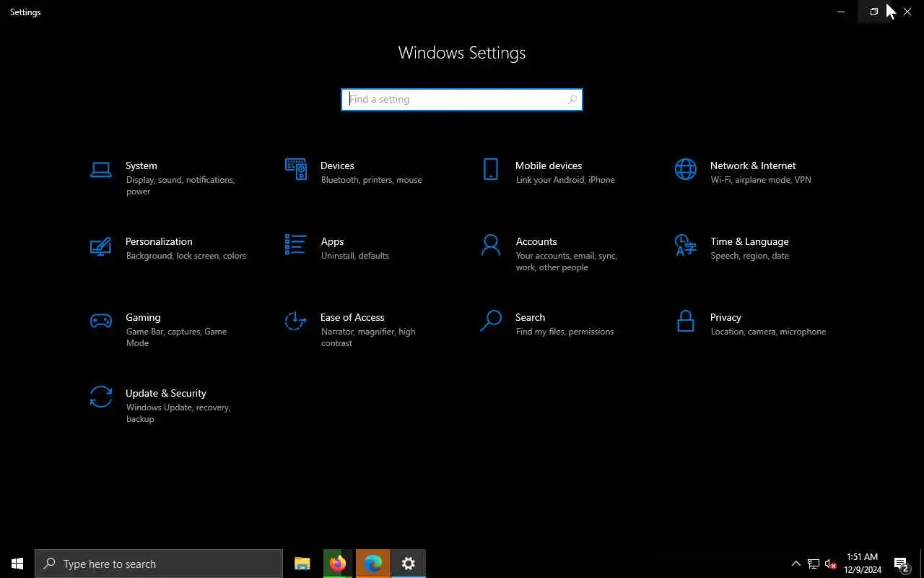
Task: Show hidden system tray icons
Action: [796, 564]
